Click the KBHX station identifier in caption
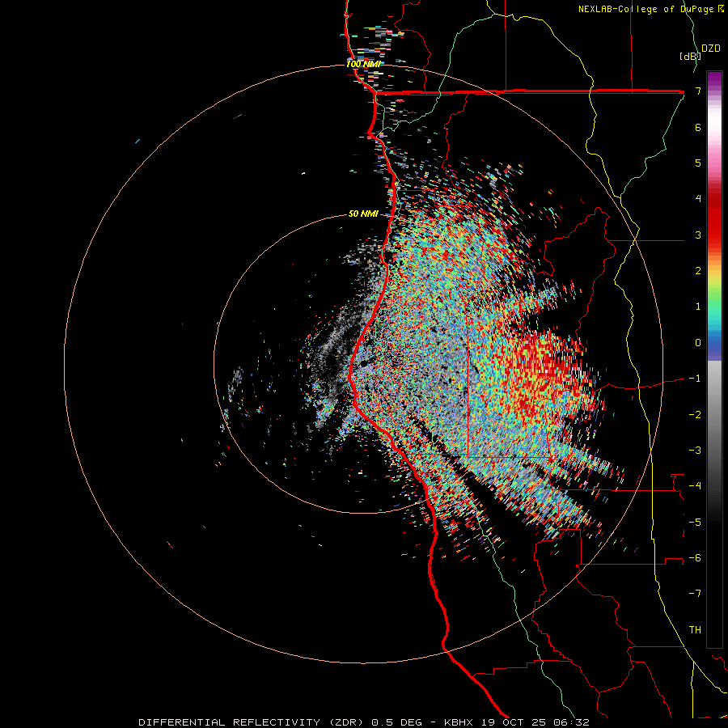728x728 pixels. [x=459, y=722]
